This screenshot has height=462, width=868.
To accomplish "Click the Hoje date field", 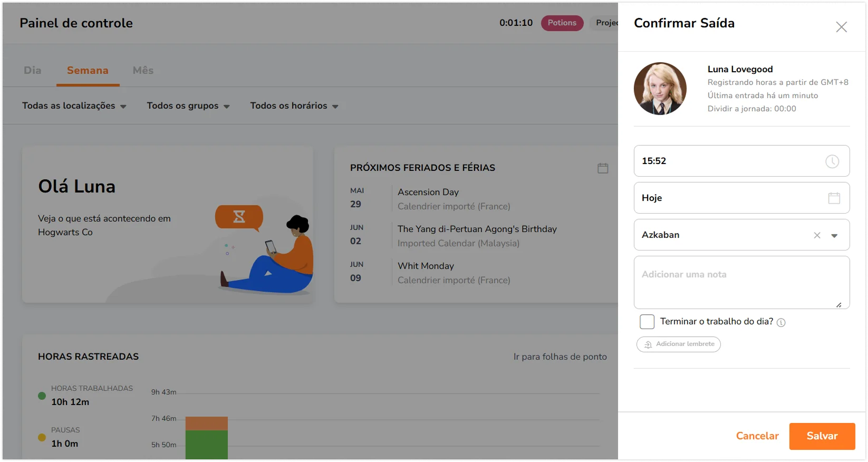I will point(741,198).
